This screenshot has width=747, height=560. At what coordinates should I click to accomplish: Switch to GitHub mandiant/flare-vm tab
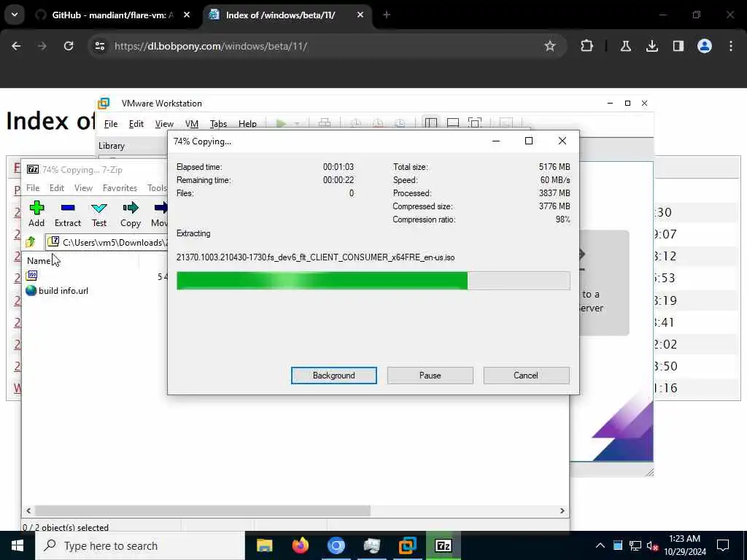[112, 15]
